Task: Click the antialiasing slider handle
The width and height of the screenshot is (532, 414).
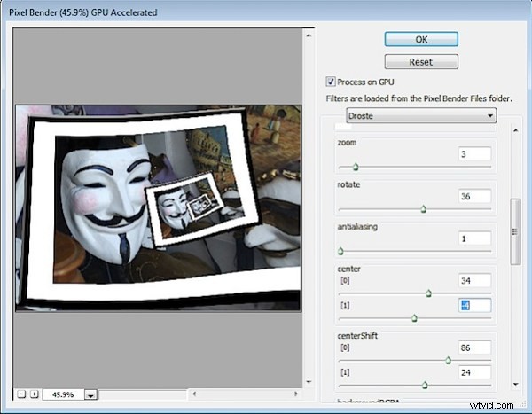Action: point(341,252)
